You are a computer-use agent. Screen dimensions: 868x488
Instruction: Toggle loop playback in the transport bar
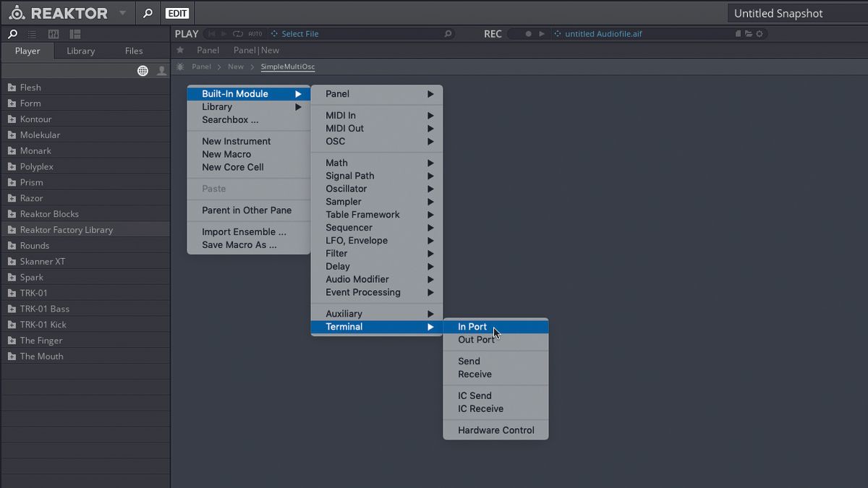coord(237,33)
